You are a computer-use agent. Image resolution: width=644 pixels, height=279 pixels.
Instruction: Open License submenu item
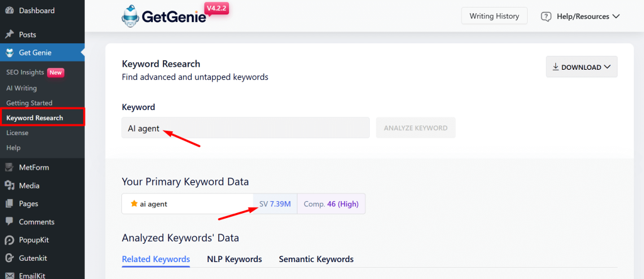point(17,133)
